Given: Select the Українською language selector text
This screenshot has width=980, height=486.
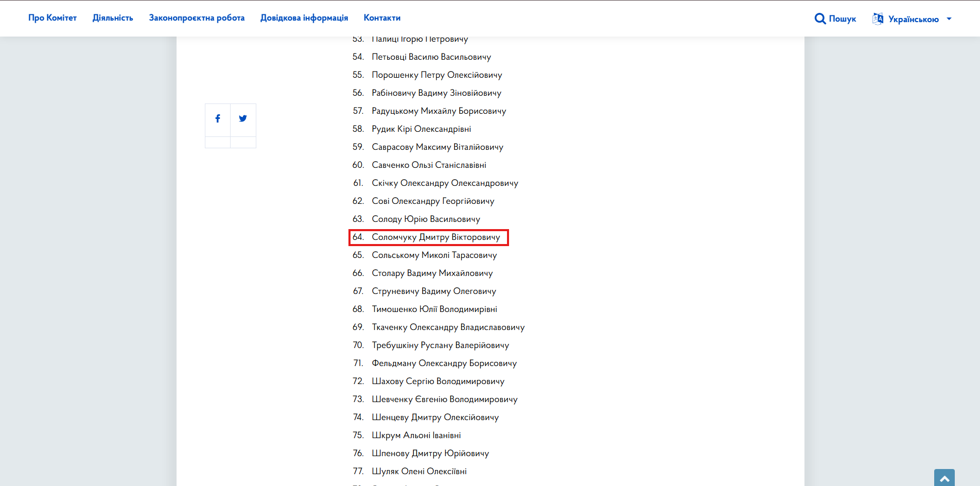Looking at the screenshot, I should click(914, 20).
